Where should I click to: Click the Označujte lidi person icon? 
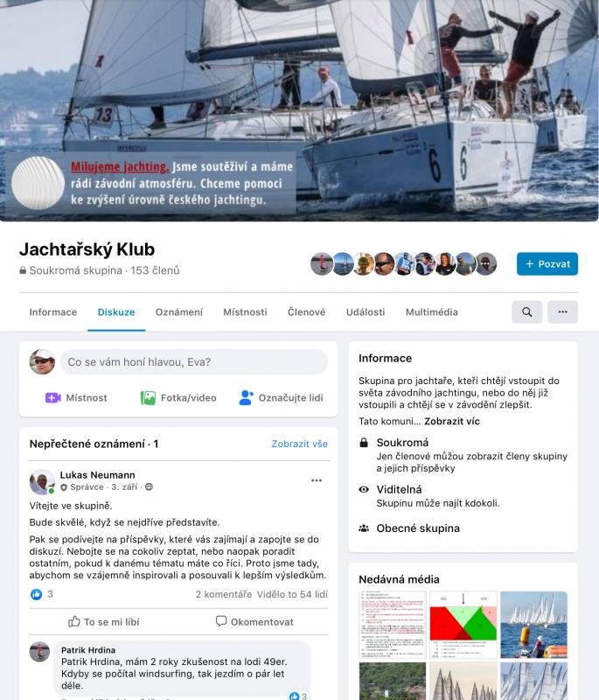point(247,398)
